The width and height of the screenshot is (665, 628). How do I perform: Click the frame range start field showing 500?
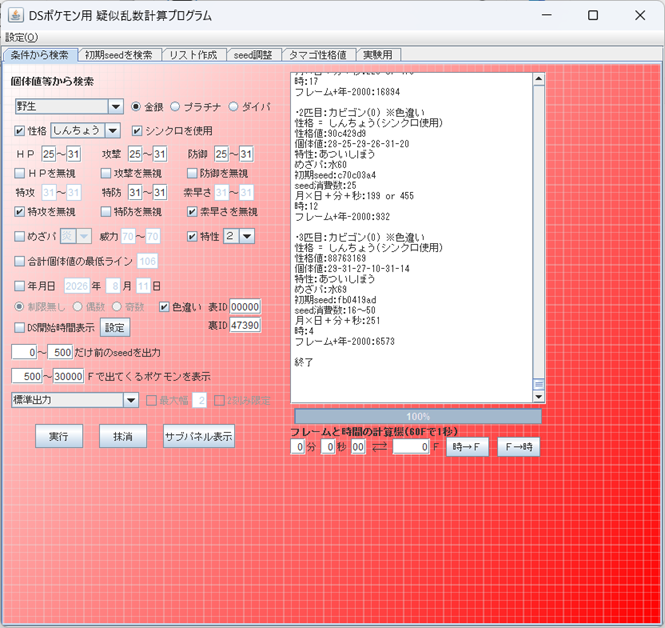point(27,376)
